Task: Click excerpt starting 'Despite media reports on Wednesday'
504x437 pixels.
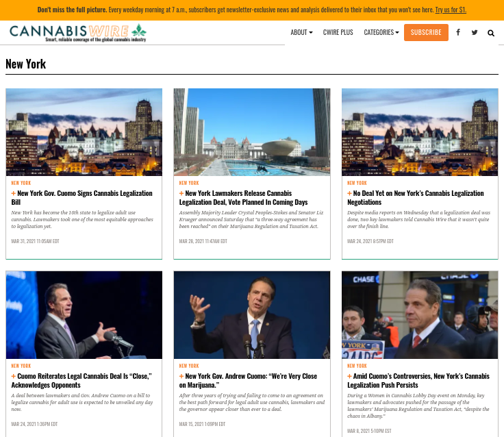Action: click(419, 219)
